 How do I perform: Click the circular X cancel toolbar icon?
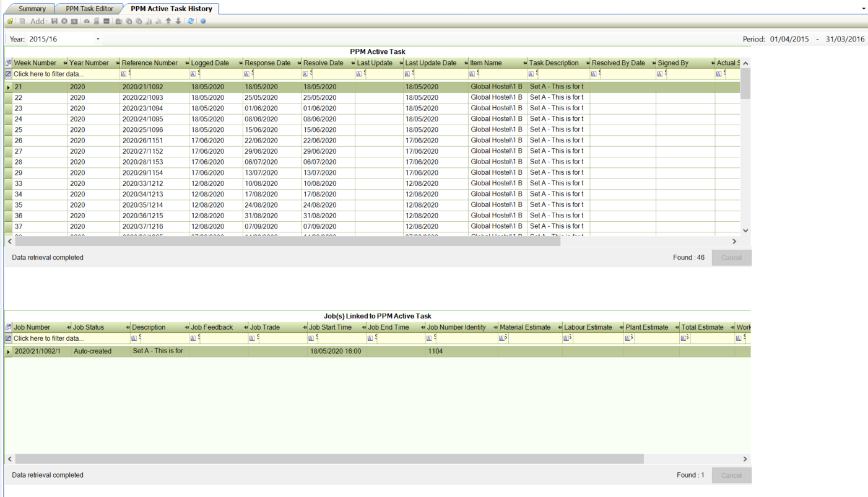[x=64, y=21]
